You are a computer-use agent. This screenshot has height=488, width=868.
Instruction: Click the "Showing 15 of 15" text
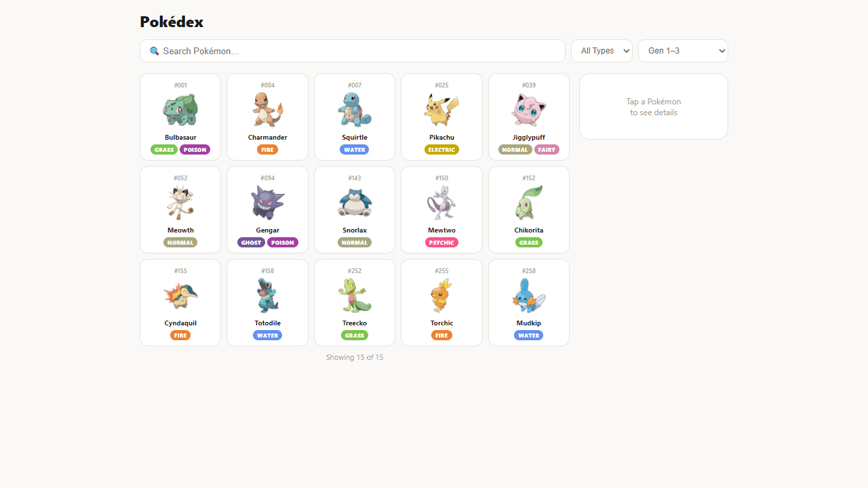pos(355,357)
